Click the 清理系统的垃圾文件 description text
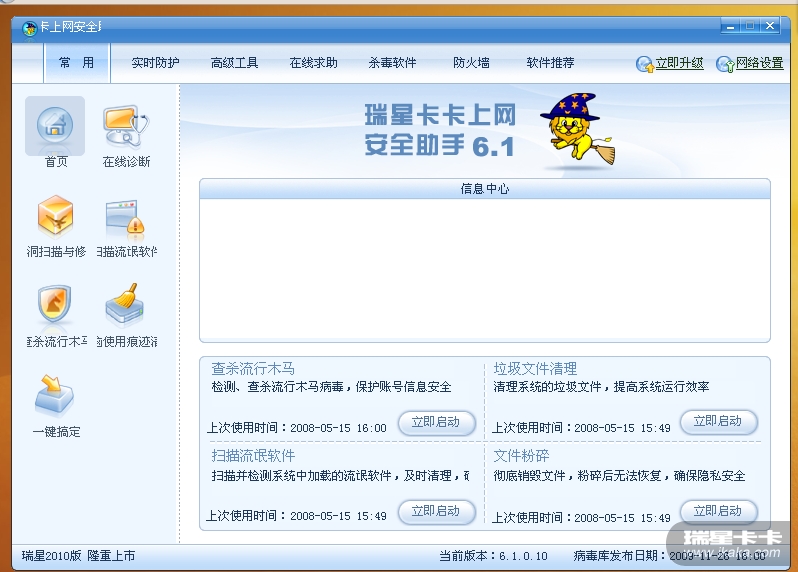798x572 pixels. pyautogui.click(x=601, y=387)
